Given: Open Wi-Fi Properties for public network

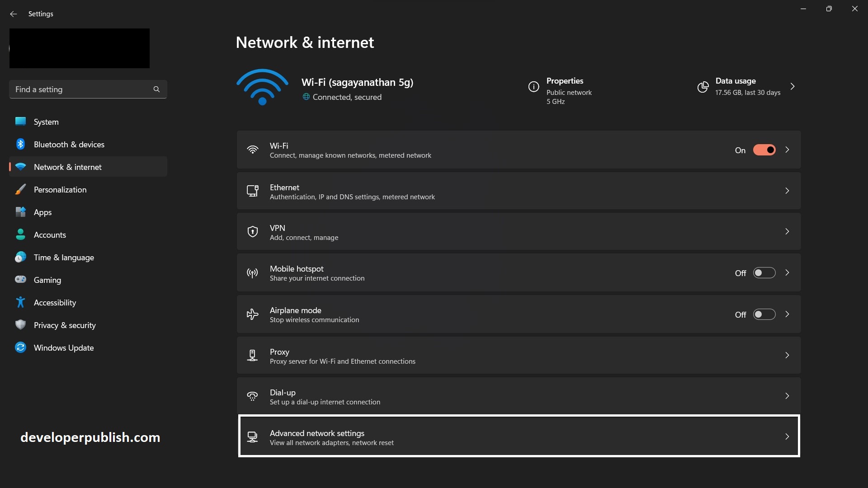Looking at the screenshot, I should (x=565, y=87).
